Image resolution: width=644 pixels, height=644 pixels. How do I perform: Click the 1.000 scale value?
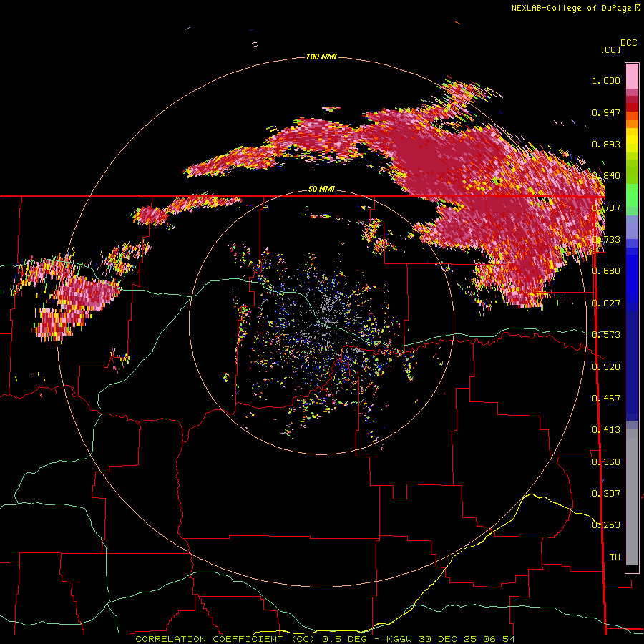point(606,80)
